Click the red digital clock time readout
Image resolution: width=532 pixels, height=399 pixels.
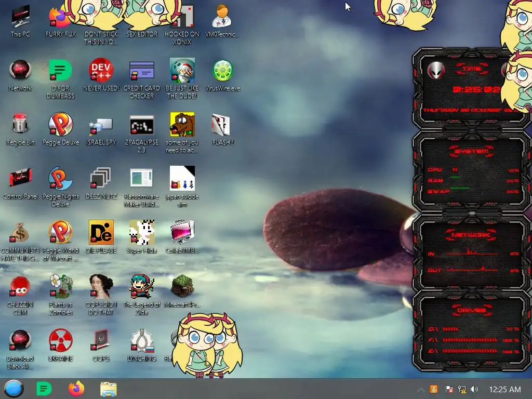pos(476,89)
